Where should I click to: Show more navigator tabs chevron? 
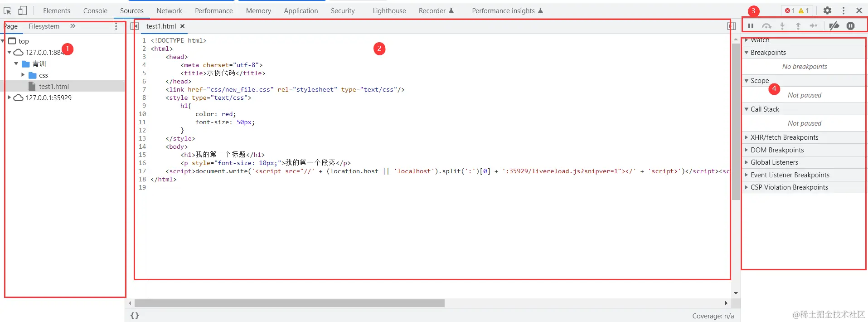click(73, 26)
